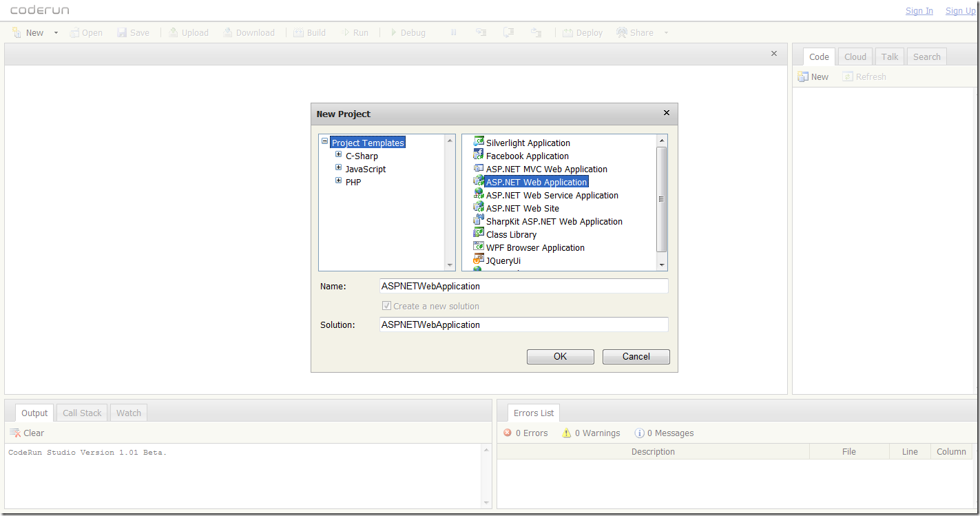The height and width of the screenshot is (516, 980).
Task: Select the JQueryUi template icon
Action: pyautogui.click(x=479, y=259)
